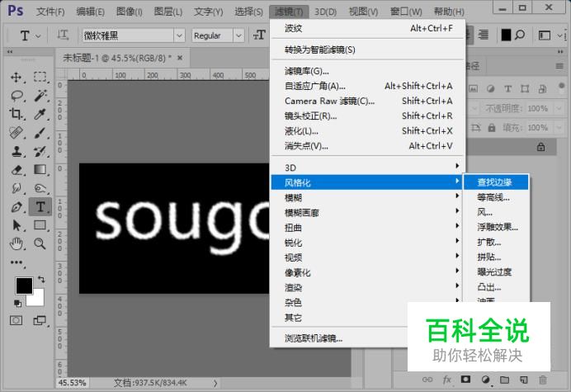
Task: Select the Healing Brush tool
Action: coord(16,133)
